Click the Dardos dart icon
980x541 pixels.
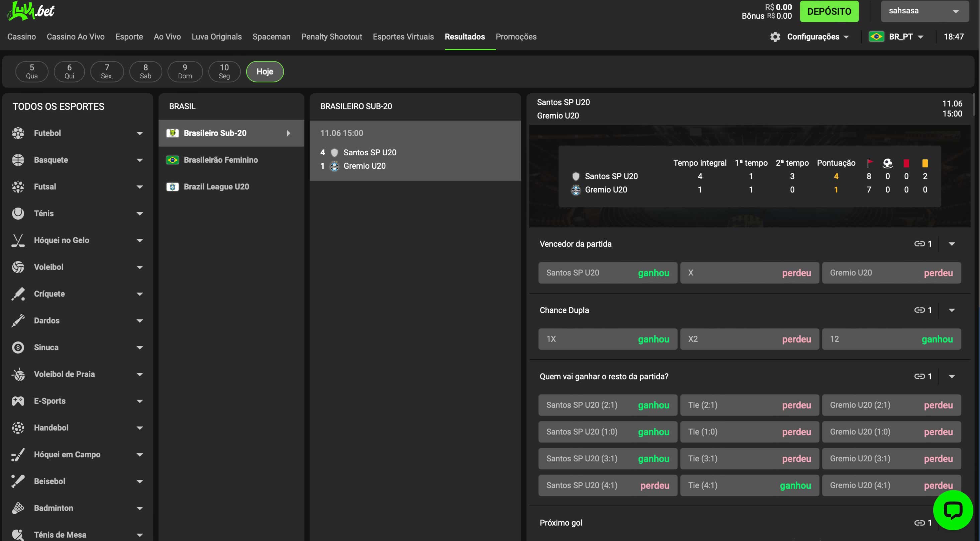click(18, 321)
